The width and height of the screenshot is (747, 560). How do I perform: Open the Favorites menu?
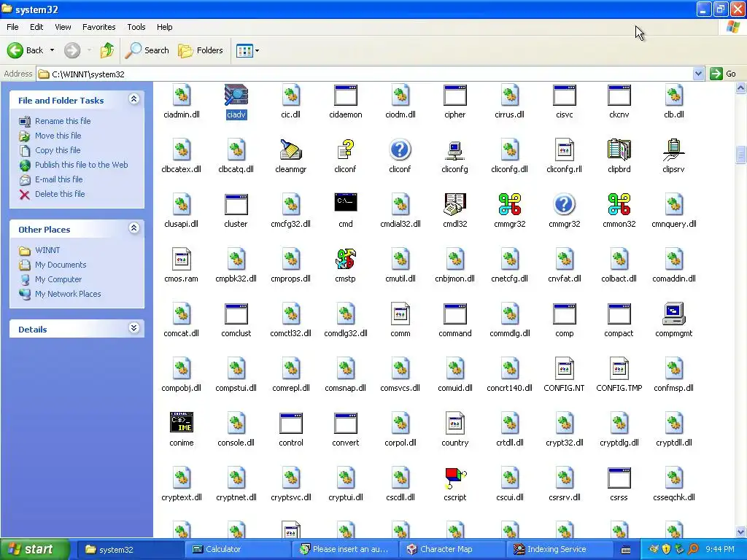(99, 27)
